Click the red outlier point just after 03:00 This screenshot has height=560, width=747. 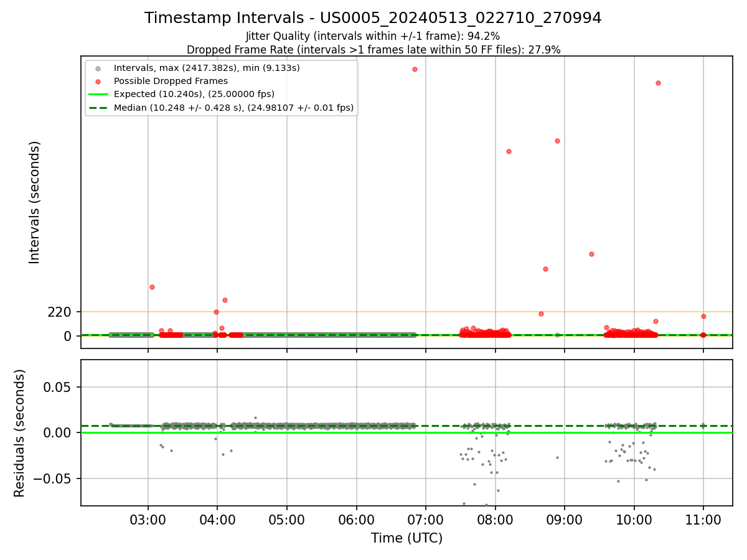[152, 287]
